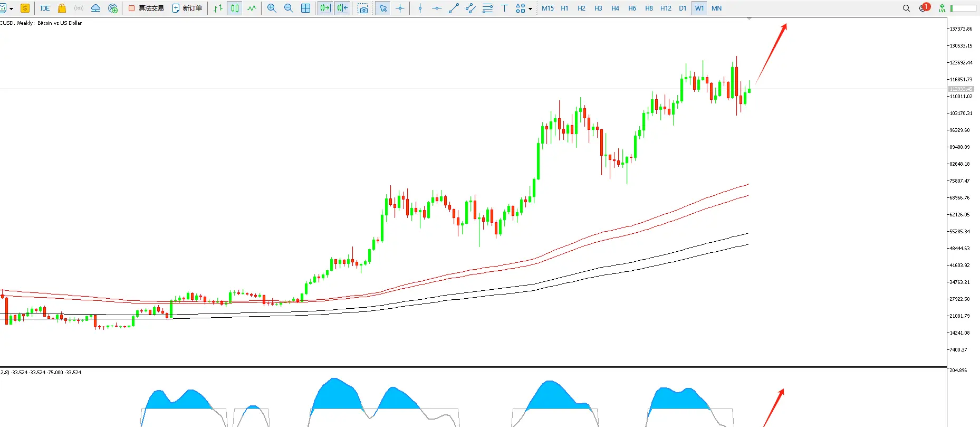Switch to the H4 timeframe
Image resolution: width=980 pixels, height=427 pixels.
(x=615, y=8)
